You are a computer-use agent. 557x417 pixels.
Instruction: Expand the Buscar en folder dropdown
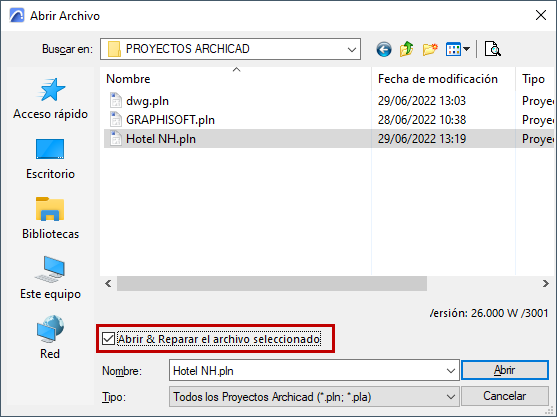coord(352,49)
